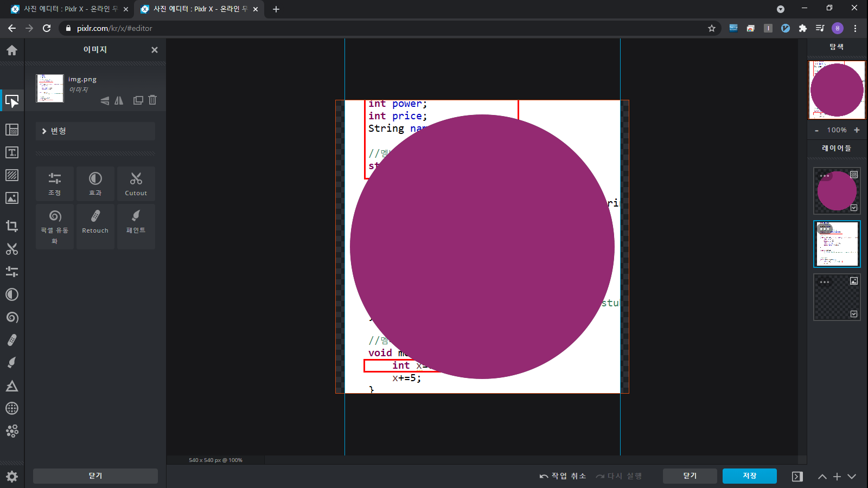The width and height of the screenshot is (868, 488).
Task: Toggle visibility checkbox of purple circle layer
Action: coord(854,208)
